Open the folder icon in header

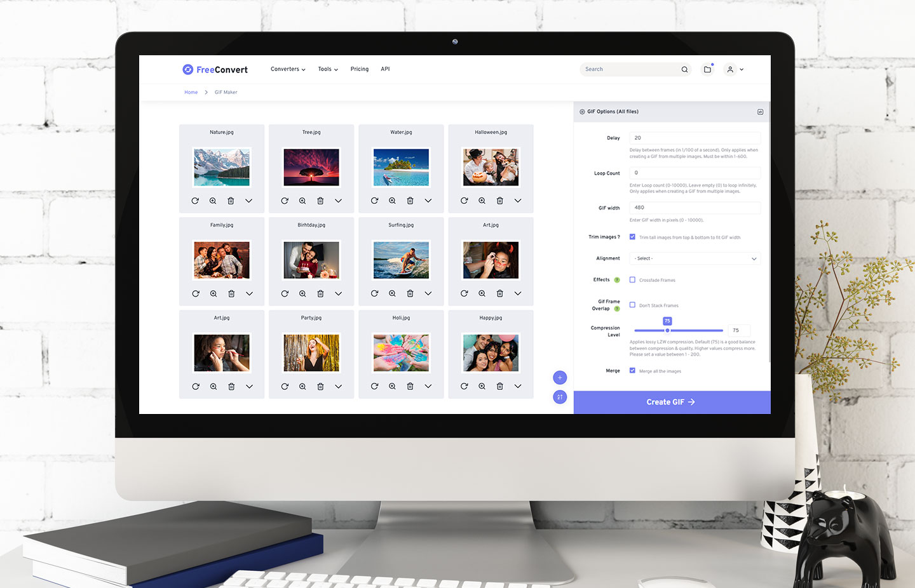pos(707,69)
